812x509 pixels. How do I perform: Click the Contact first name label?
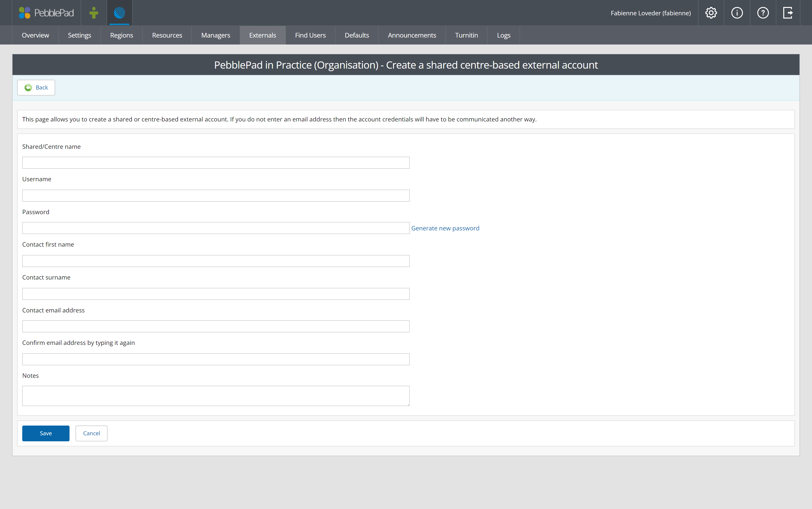(48, 244)
